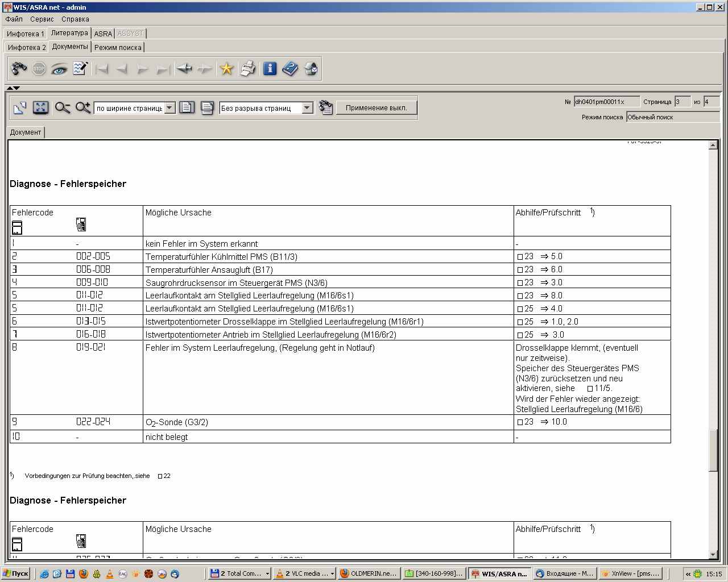Zoom in with the magnifier plus icon

tap(83, 107)
